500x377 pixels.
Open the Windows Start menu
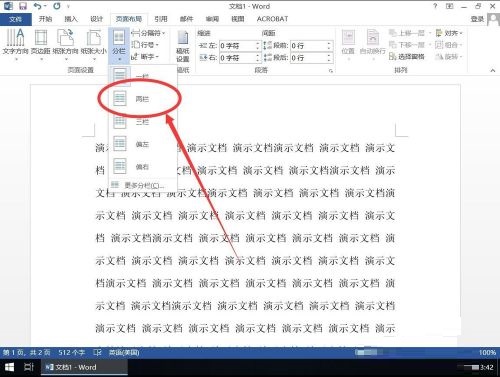9,367
